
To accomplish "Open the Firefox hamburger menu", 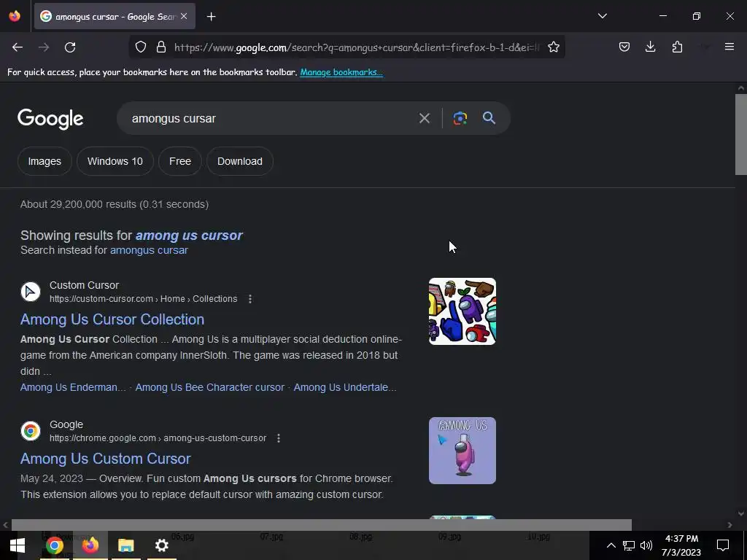I will pyautogui.click(x=729, y=47).
